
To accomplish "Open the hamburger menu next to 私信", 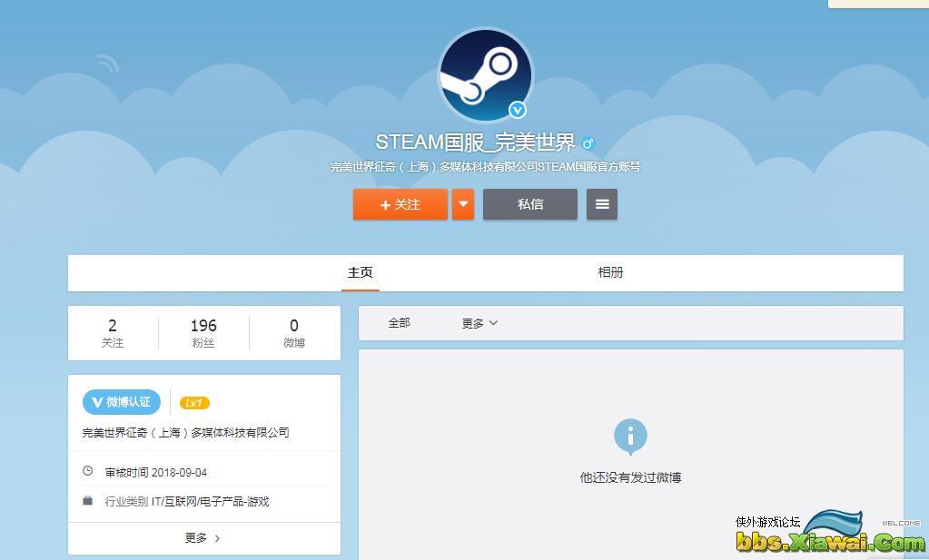I will 601,204.
